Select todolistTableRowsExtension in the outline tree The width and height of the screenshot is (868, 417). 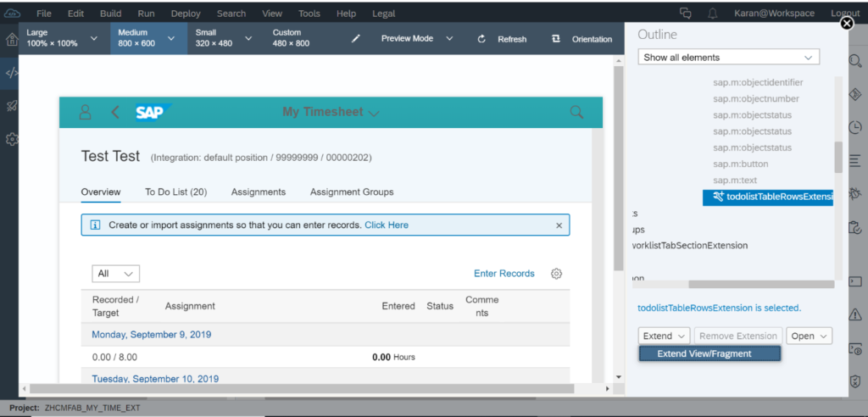(x=768, y=197)
